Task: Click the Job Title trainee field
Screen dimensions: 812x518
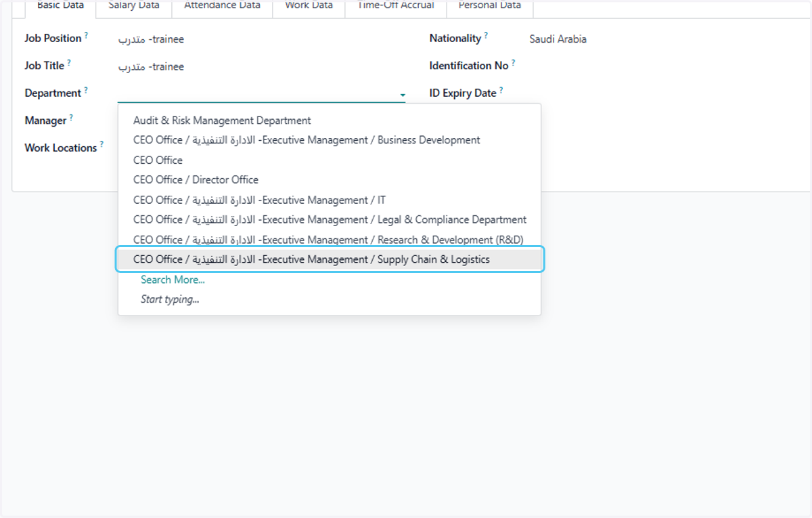Action: coord(151,66)
